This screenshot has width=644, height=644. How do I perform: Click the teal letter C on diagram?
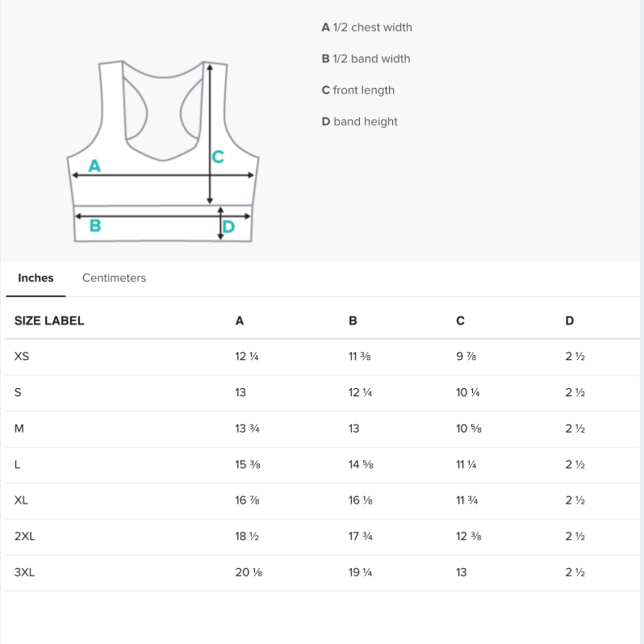coord(218,157)
